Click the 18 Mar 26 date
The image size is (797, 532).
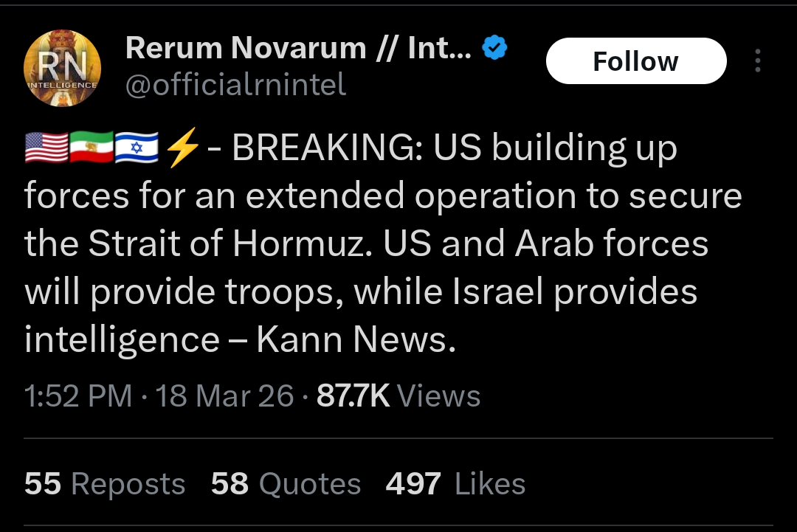coord(225,396)
